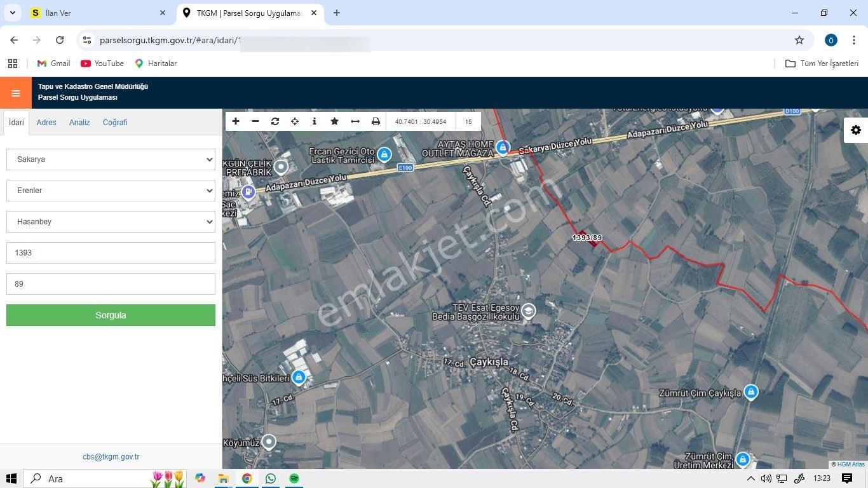This screenshot has height=488, width=868.
Task: Open the Tüm Yer İşaretleri folder
Action: point(822,64)
